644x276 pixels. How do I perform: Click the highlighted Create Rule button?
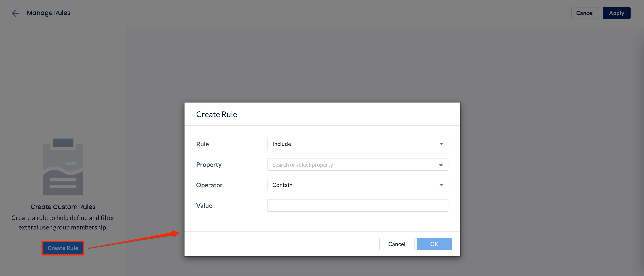(x=63, y=248)
